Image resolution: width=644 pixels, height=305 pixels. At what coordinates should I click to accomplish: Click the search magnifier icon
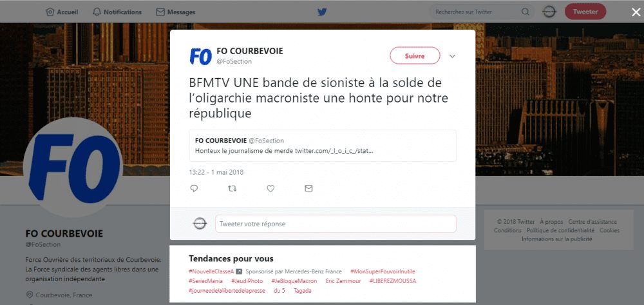(x=525, y=12)
